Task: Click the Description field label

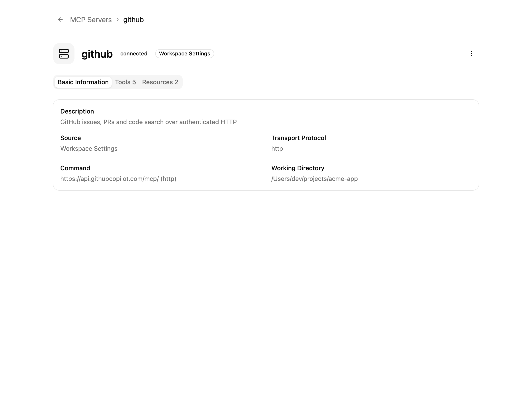Action: (77, 111)
